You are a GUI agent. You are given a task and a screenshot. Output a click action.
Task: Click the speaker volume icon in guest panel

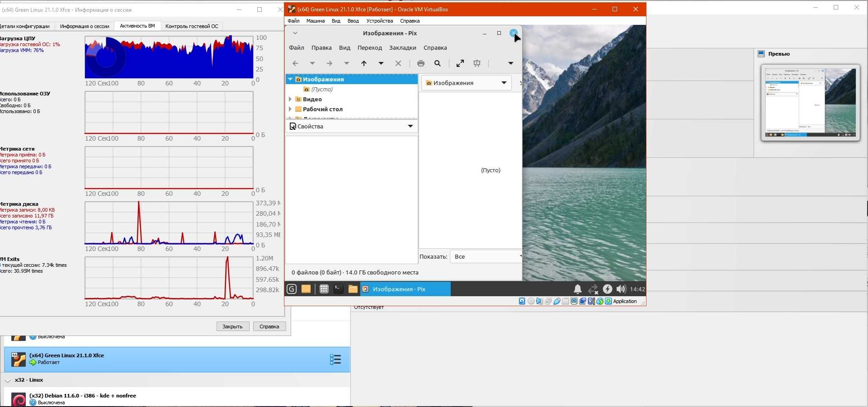(x=621, y=289)
